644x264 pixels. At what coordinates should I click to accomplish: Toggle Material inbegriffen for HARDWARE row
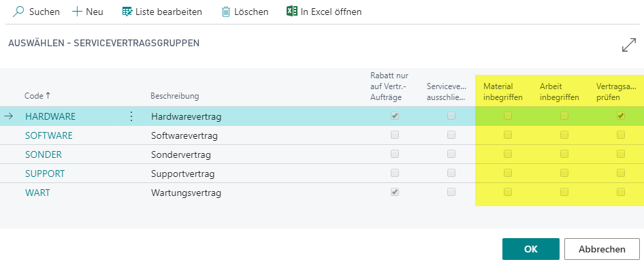tap(508, 116)
